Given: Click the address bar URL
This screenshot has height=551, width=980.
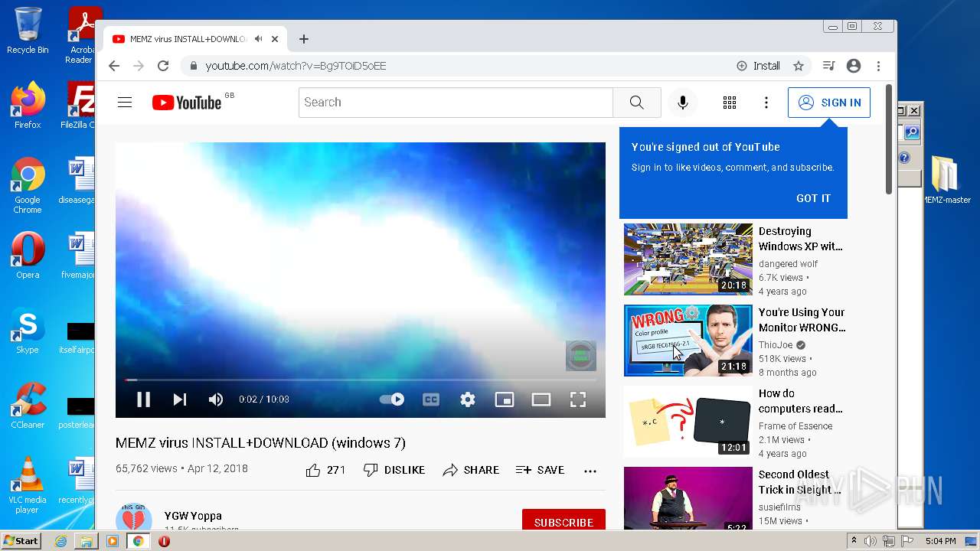Looking at the screenshot, I should [296, 66].
